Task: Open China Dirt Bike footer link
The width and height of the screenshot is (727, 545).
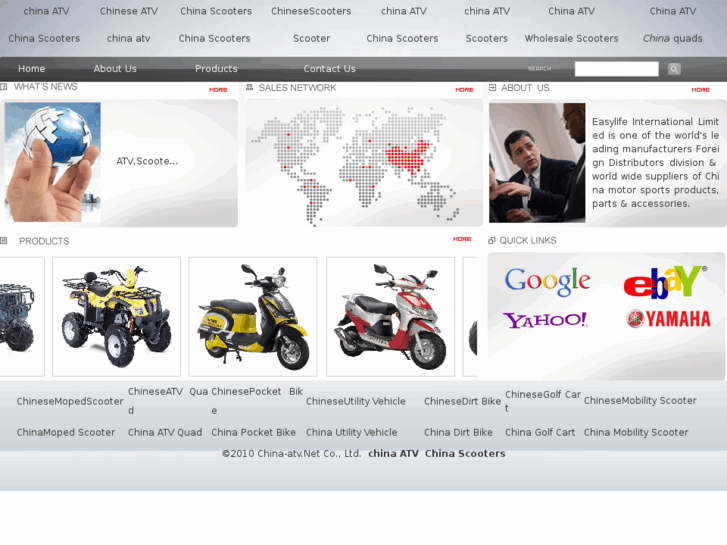Action: coord(458,432)
